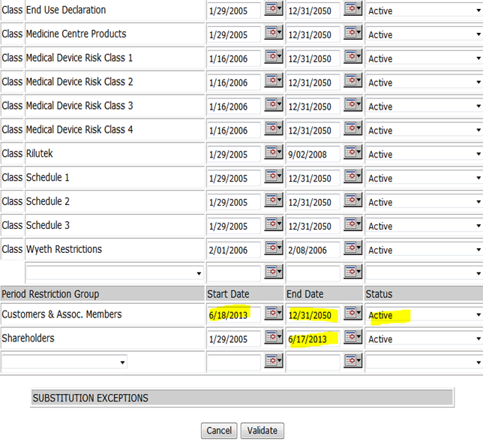This screenshot has width=483, height=448.
Task: Open Active status dropdown for Customers & Assoc. Members
Action: tap(424, 314)
